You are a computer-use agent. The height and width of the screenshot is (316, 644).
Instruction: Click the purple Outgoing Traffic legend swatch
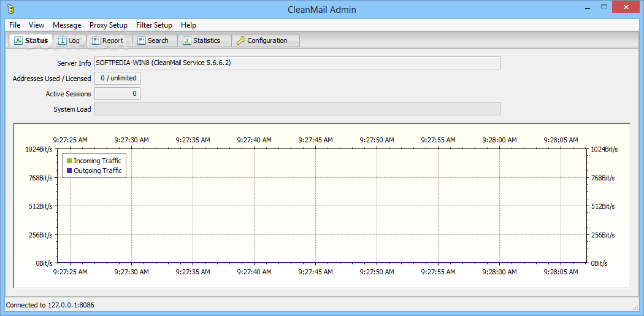tap(69, 171)
